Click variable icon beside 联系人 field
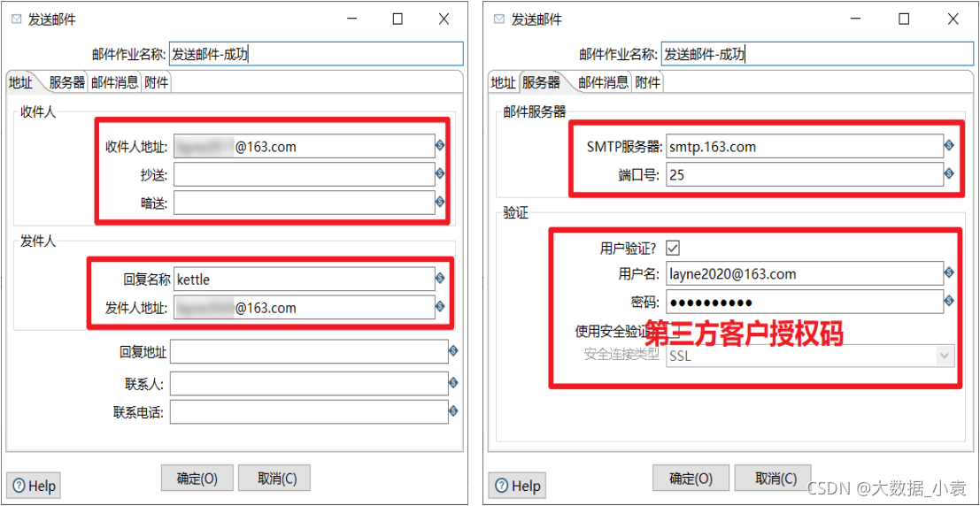 pyautogui.click(x=453, y=382)
